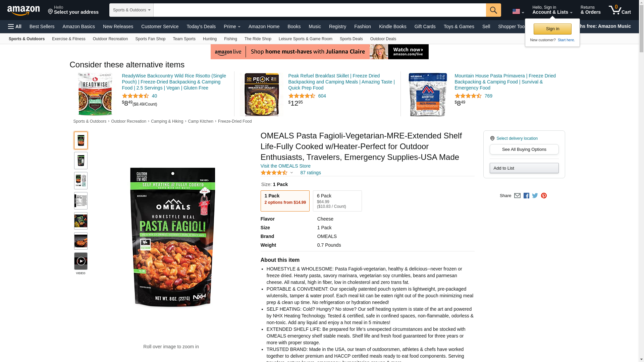Share product on Facebook icon

coord(526,196)
